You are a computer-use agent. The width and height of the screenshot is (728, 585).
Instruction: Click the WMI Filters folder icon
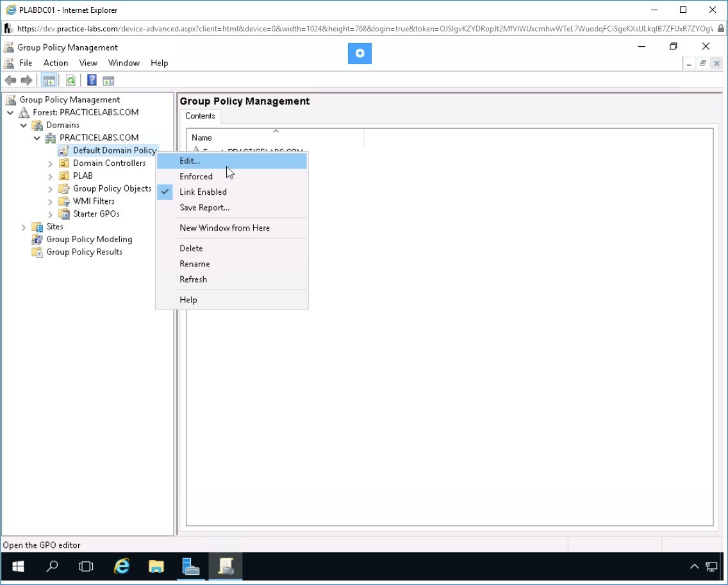click(64, 201)
